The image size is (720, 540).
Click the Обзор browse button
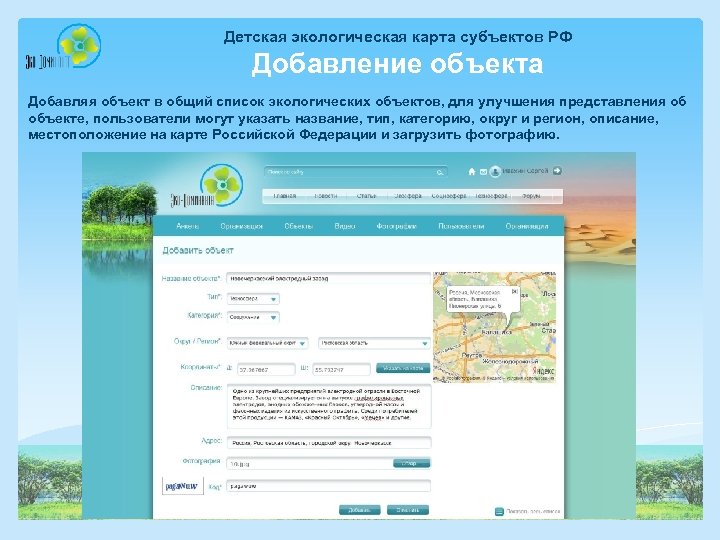(412, 463)
